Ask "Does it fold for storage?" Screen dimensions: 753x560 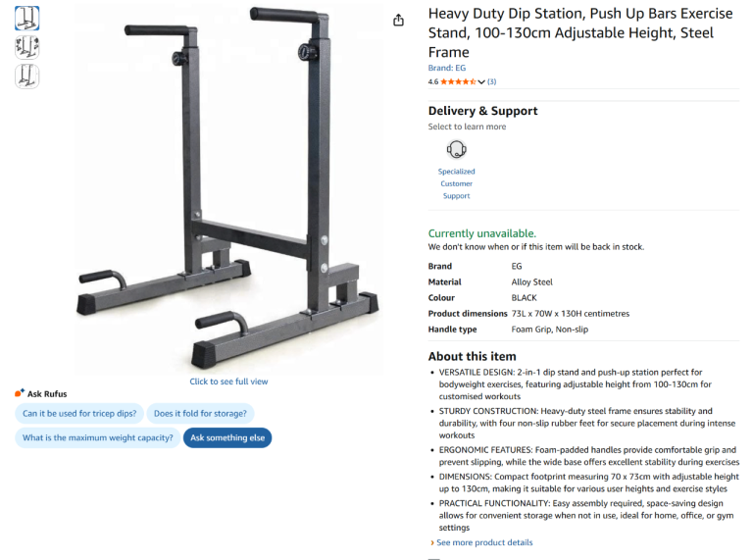point(201,414)
